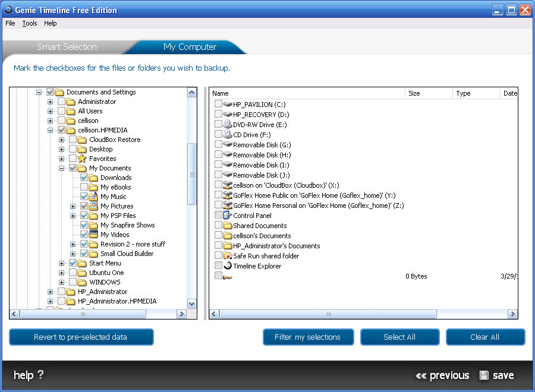Uncheck the Downloads folder checkbox
This screenshot has width=535, height=392.
tap(84, 177)
